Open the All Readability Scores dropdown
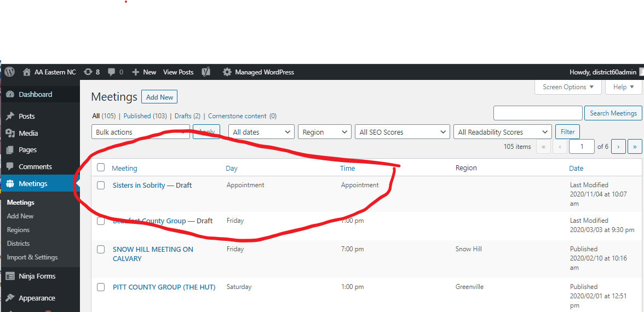Viewport: 644px width, 312px height. point(502,132)
